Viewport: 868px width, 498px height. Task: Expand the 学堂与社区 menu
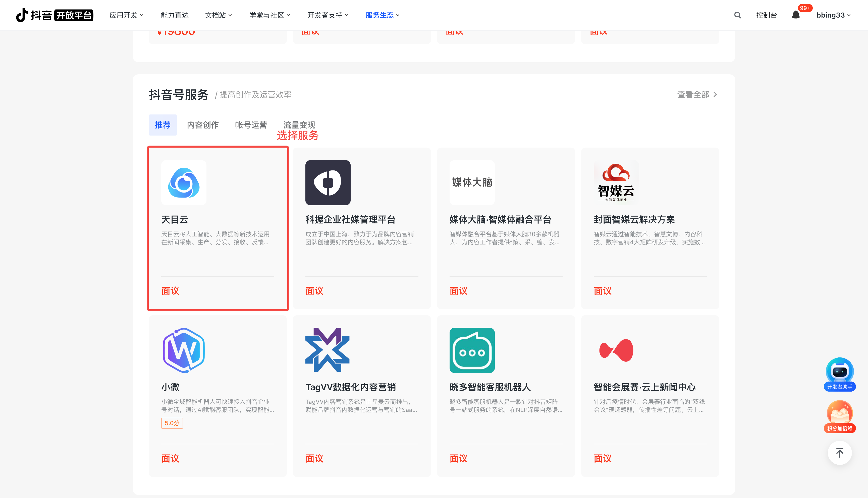pyautogui.click(x=269, y=15)
